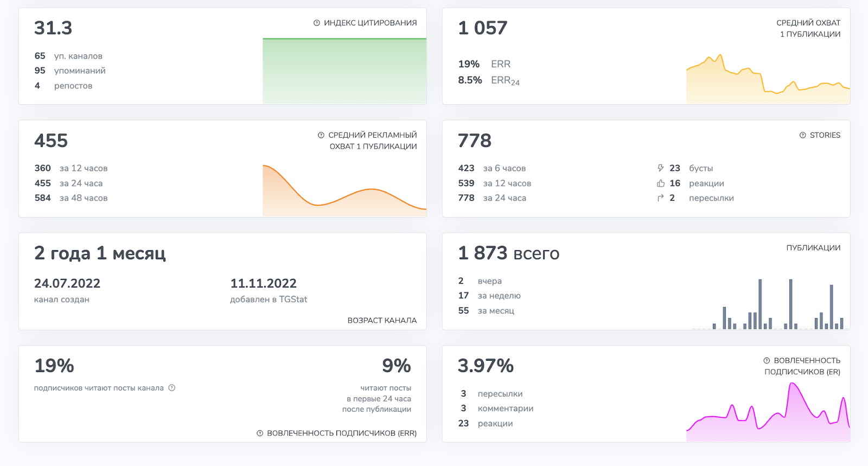Select the '455 за 24 часа' row
This screenshot has height=466, width=868.
[x=68, y=183]
